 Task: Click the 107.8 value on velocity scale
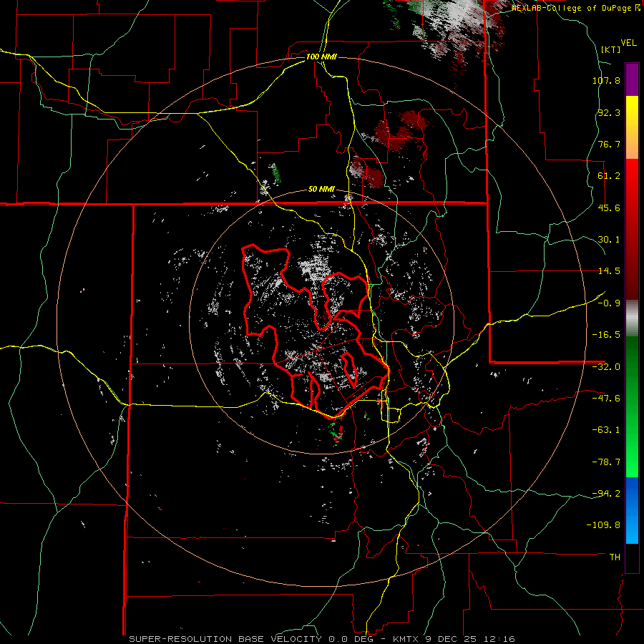click(x=606, y=80)
